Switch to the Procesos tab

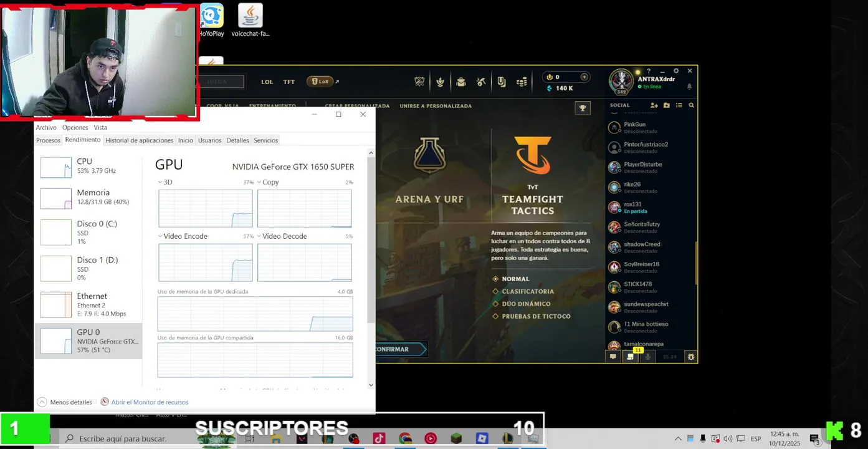(48, 140)
